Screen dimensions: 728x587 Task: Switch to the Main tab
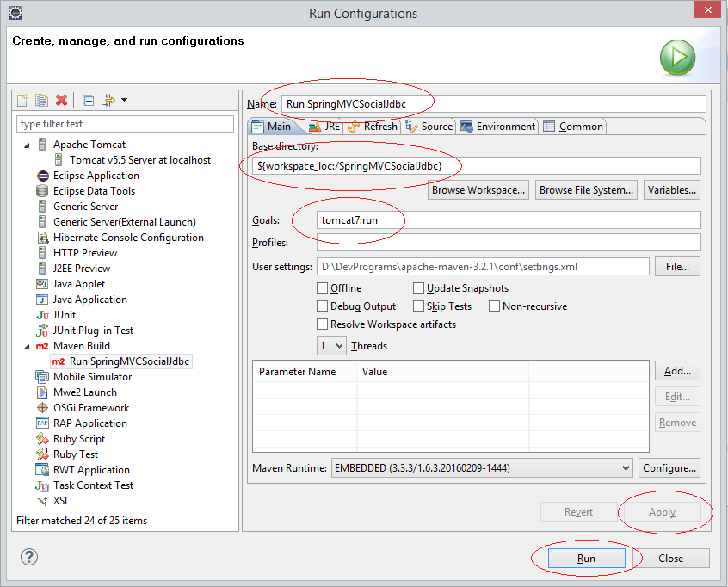point(272,127)
